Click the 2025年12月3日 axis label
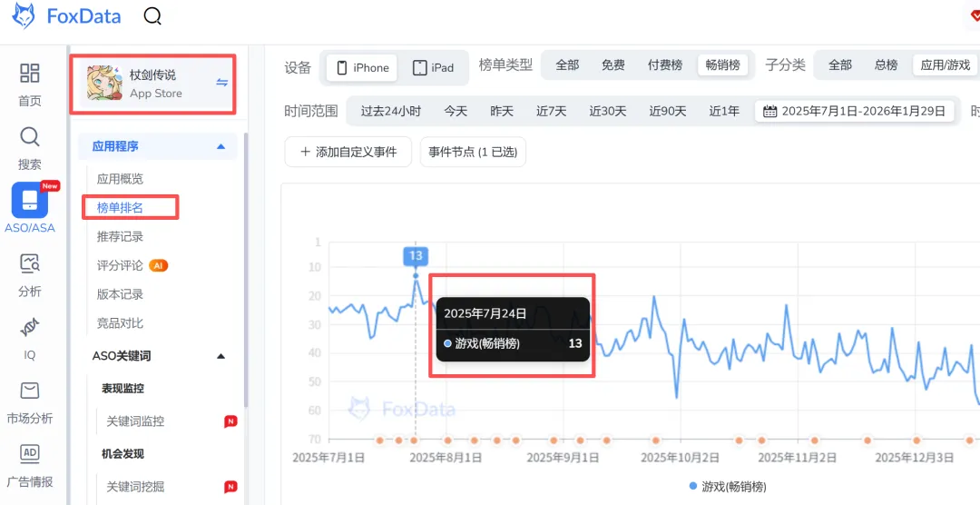 coord(915,458)
